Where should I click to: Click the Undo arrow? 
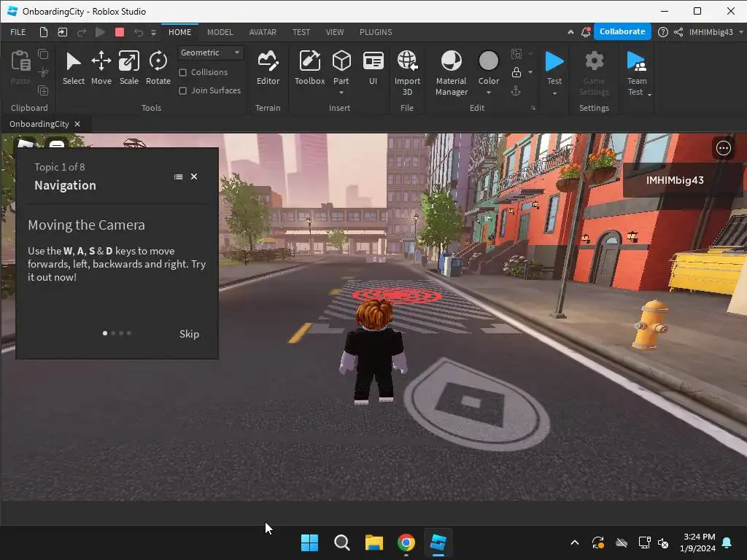[139, 32]
